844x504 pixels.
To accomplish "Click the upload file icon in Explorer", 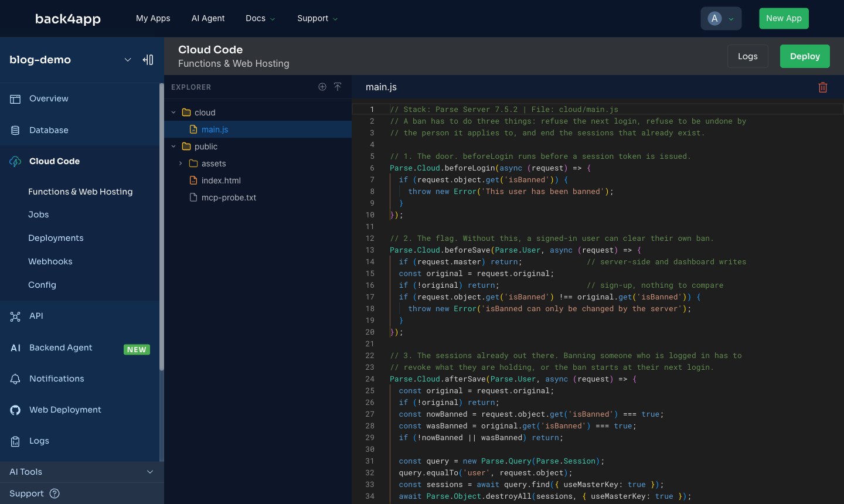I will [x=338, y=87].
